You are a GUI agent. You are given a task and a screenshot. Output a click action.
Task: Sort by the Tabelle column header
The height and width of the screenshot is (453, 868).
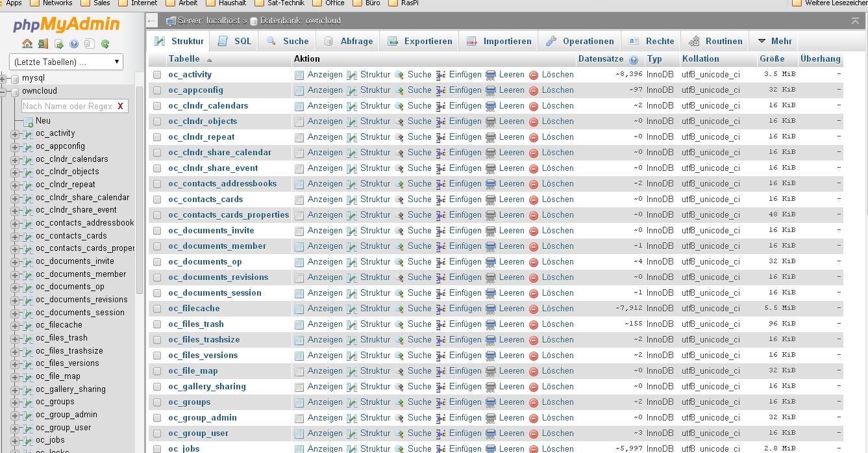[x=184, y=58]
